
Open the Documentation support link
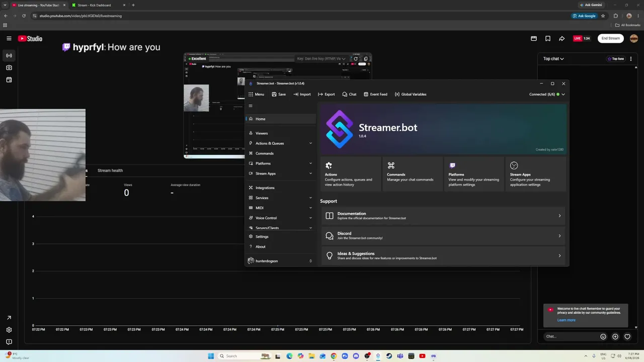[443, 216]
